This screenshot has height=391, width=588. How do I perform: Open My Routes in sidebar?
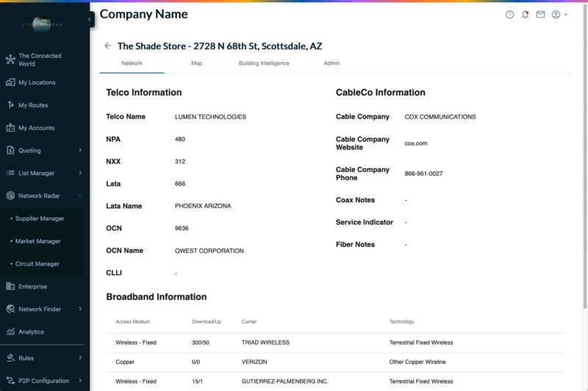[x=33, y=105]
